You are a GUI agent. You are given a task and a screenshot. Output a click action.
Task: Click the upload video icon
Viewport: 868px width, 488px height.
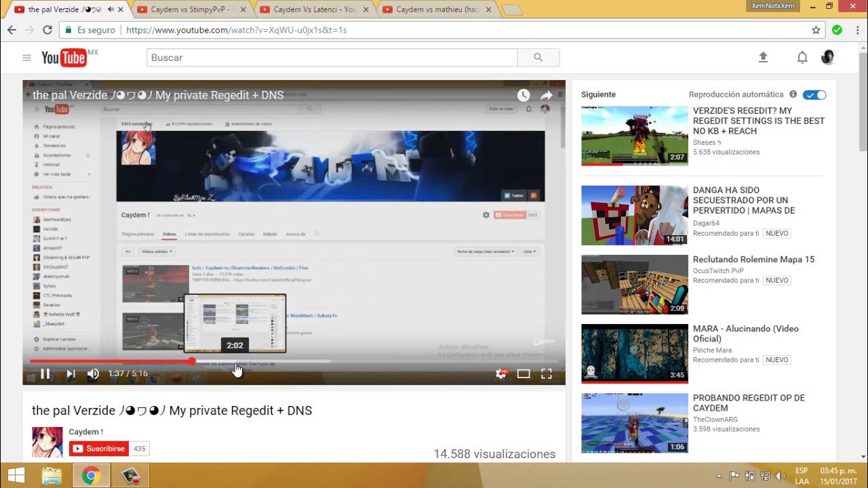click(763, 58)
